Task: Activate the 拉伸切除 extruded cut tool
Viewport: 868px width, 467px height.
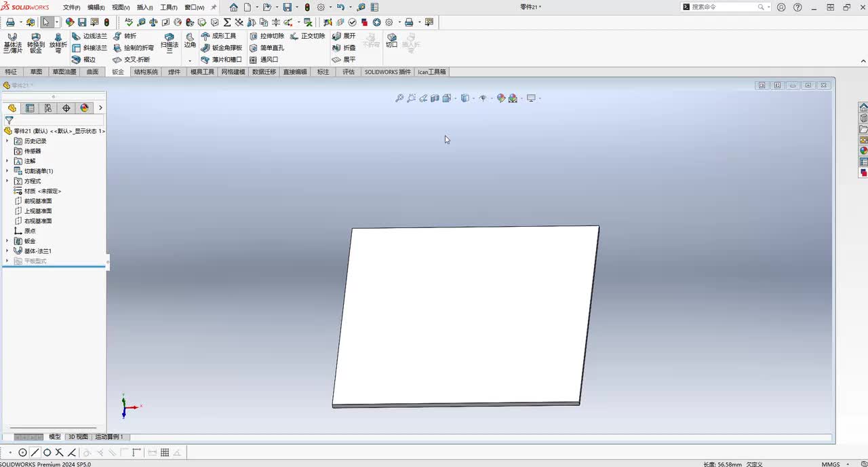Action: [267, 36]
